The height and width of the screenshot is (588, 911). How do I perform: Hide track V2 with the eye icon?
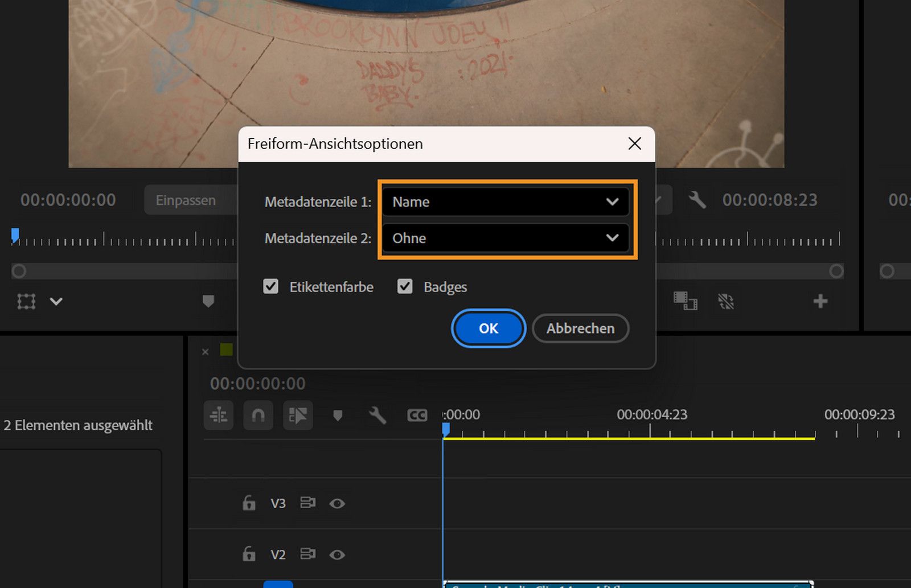(337, 554)
